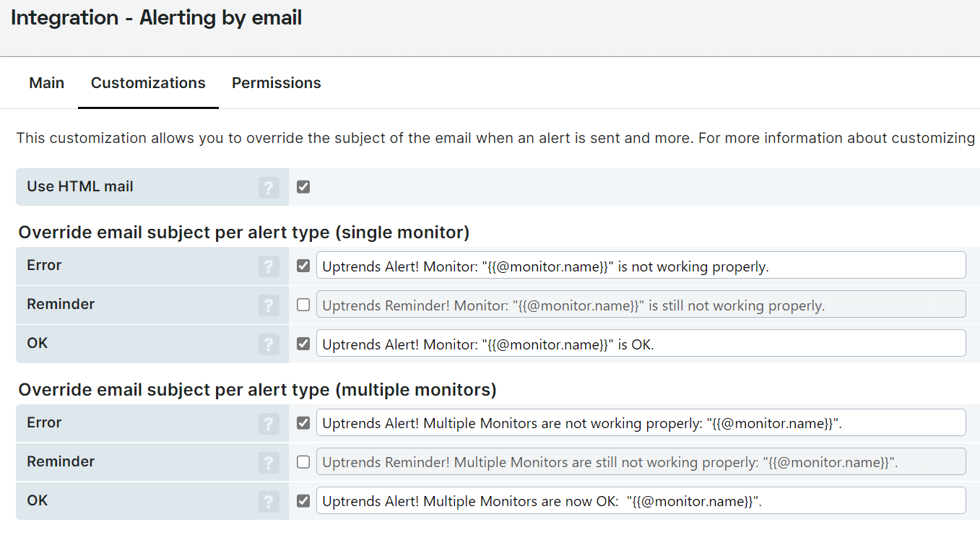Edit single monitor Error subject field
This screenshot has width=980, height=535.
click(641, 265)
